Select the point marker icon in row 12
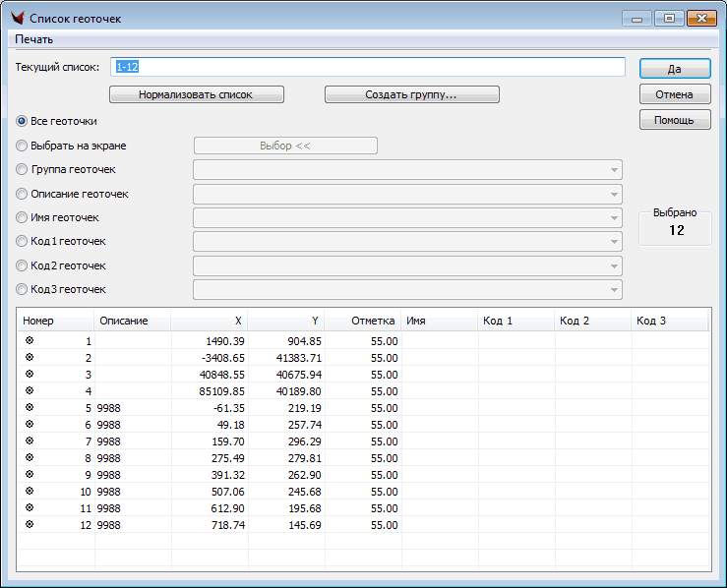 pos(29,525)
